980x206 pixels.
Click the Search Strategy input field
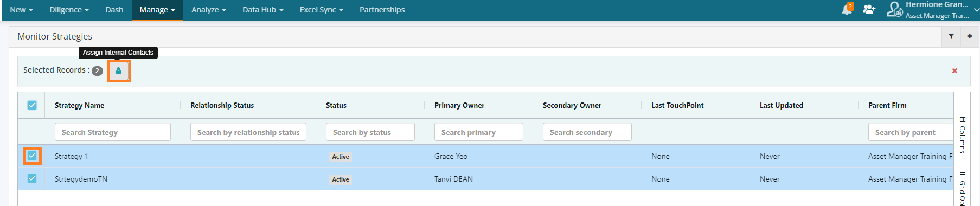click(x=113, y=132)
